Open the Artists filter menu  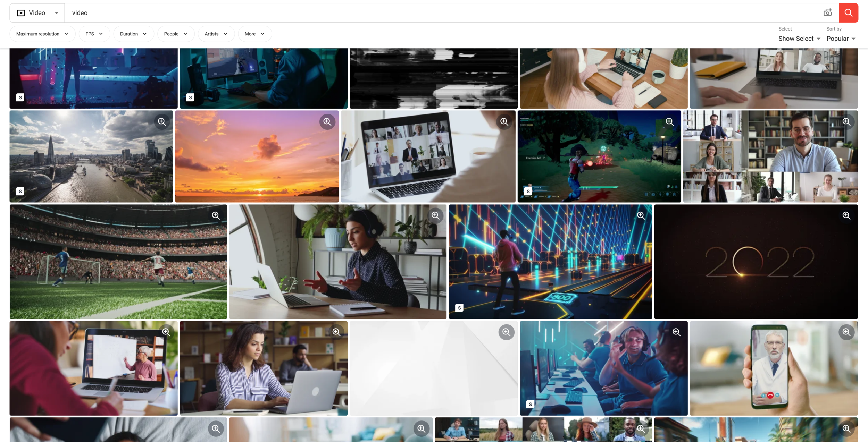(216, 34)
